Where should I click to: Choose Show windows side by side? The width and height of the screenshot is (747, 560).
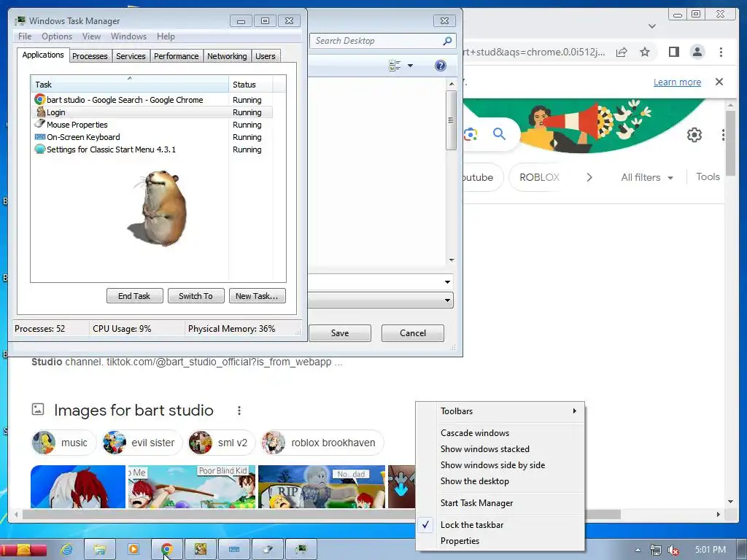(500, 465)
